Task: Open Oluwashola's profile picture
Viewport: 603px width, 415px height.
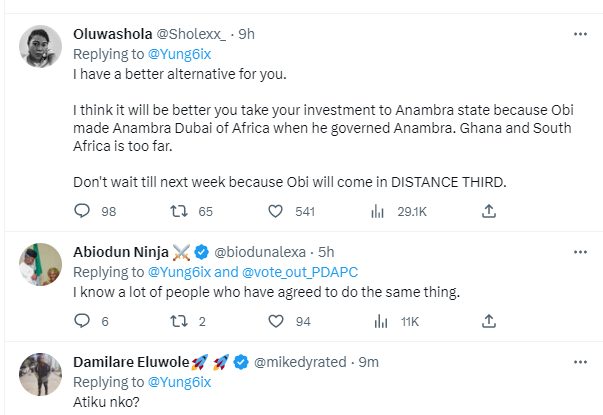Action: click(x=42, y=48)
